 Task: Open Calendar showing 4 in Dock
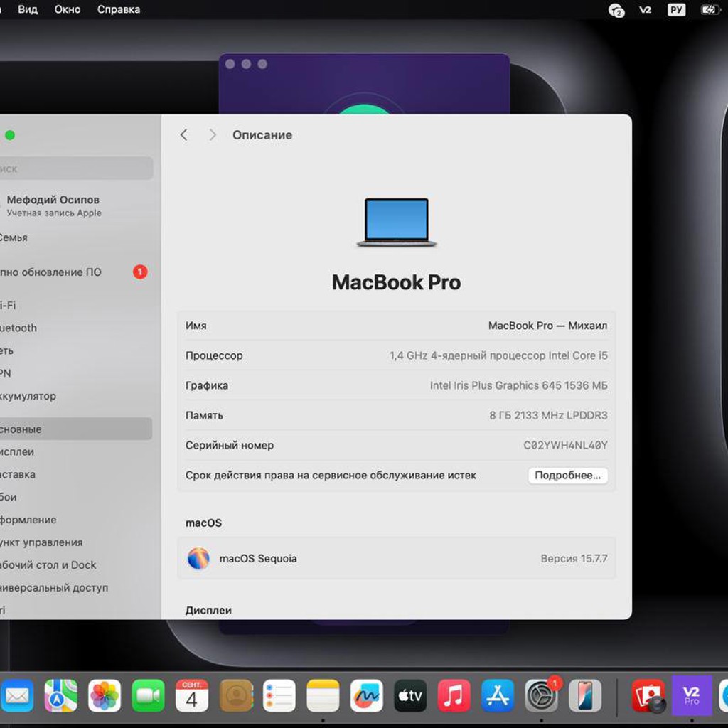point(192,695)
